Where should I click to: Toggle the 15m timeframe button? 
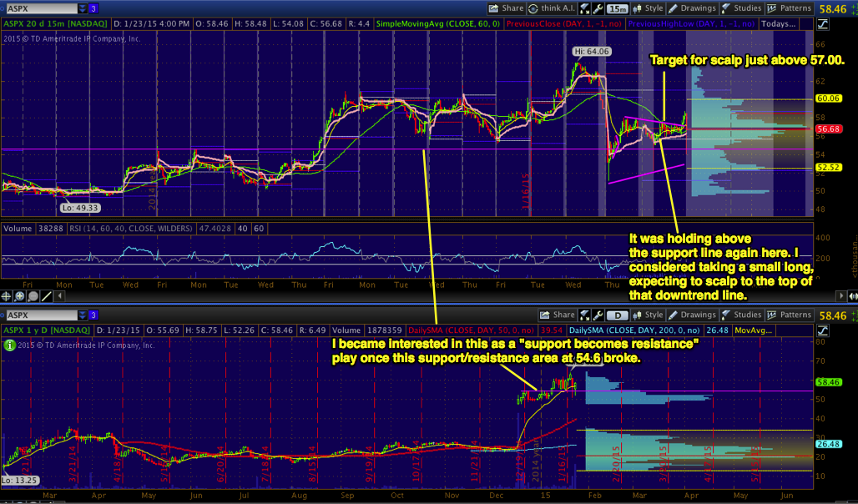click(x=618, y=8)
